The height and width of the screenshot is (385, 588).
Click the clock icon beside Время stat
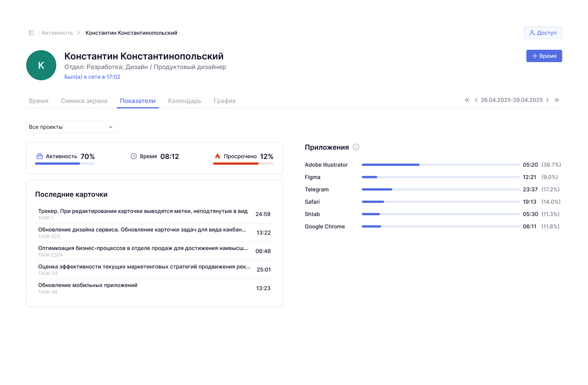pyautogui.click(x=134, y=156)
